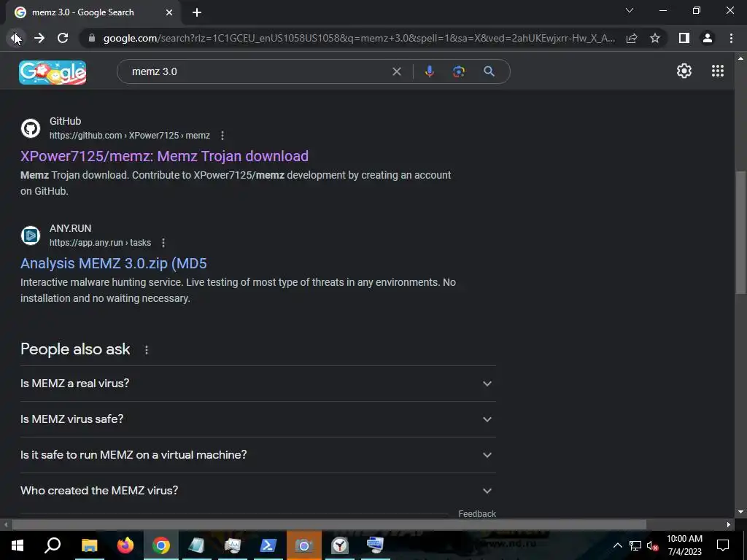Open PowerShell from the taskbar
The height and width of the screenshot is (560, 747).
coord(268,545)
